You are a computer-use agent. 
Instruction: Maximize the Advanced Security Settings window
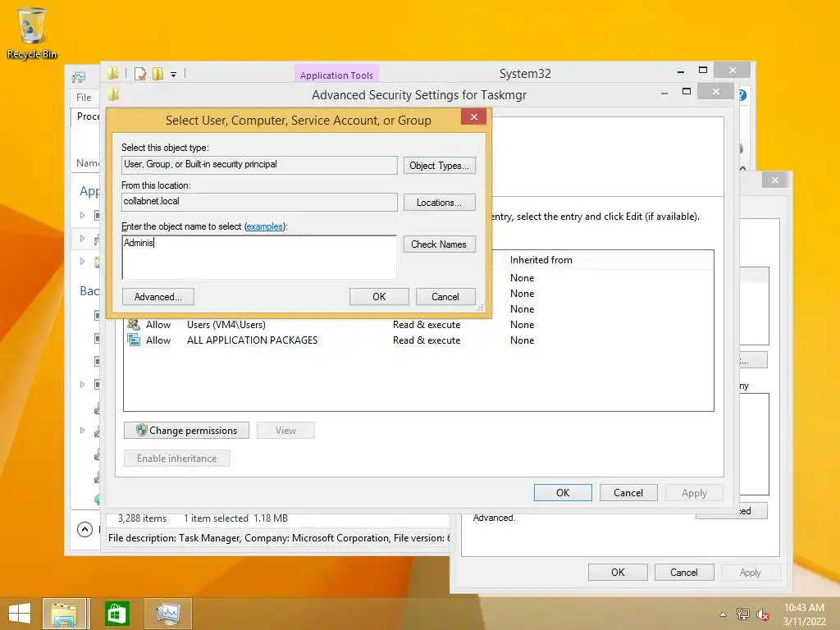[x=687, y=92]
